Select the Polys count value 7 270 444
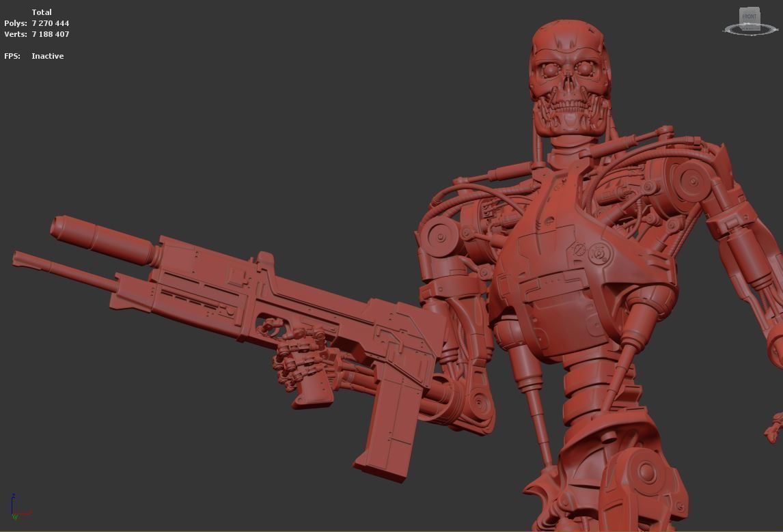Viewport: 783px width, 532px height. coord(51,23)
